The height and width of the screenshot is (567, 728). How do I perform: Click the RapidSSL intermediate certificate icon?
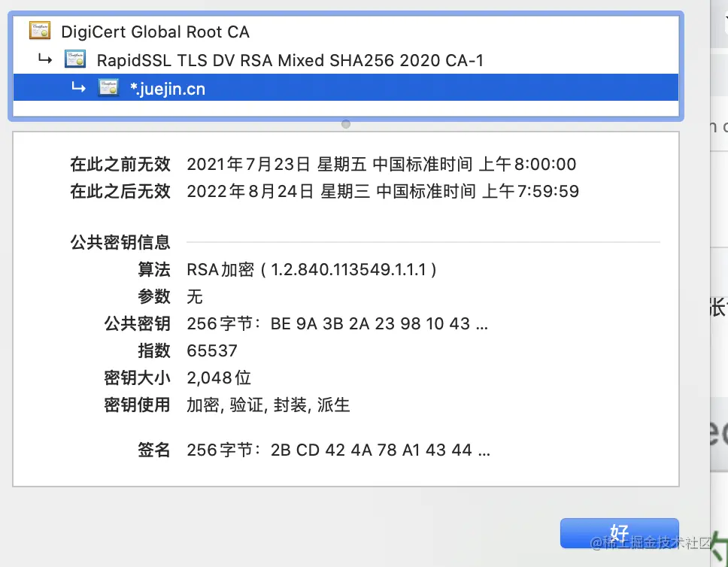point(74,59)
